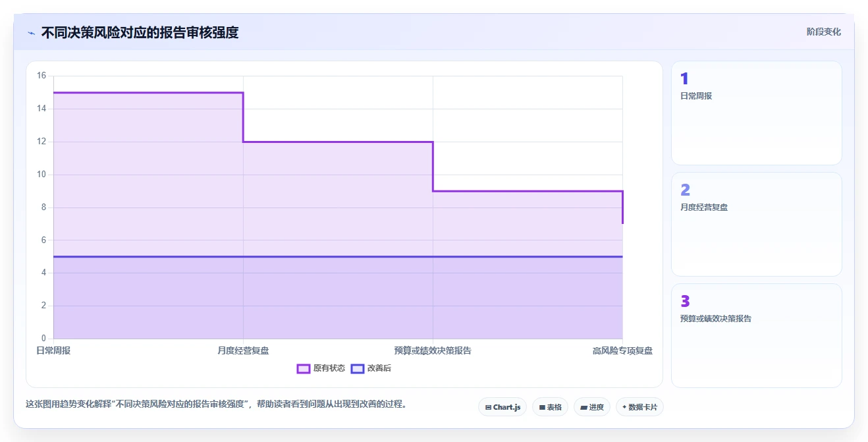
Task: Click the caption text below the chart
Action: tap(216, 404)
